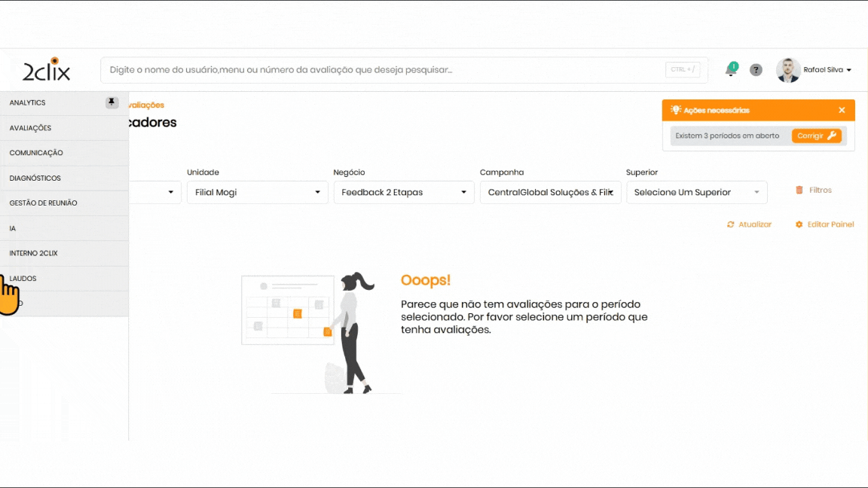This screenshot has width=868, height=488.
Task: Select Avaliações in the sidebar menu
Action: pyautogui.click(x=30, y=128)
